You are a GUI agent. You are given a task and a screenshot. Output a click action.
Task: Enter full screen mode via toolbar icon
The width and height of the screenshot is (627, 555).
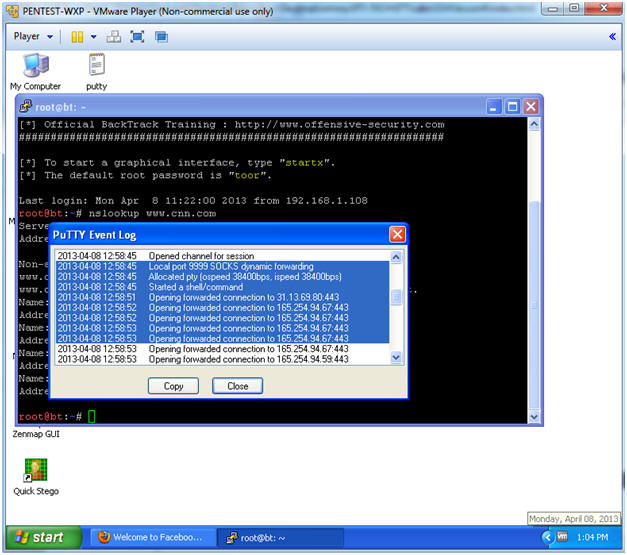137,37
